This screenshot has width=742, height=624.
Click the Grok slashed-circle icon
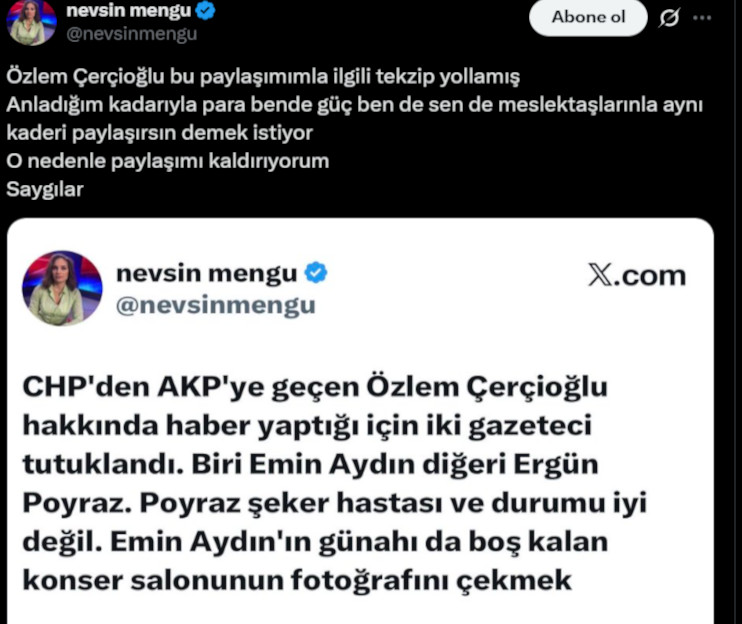click(x=671, y=18)
